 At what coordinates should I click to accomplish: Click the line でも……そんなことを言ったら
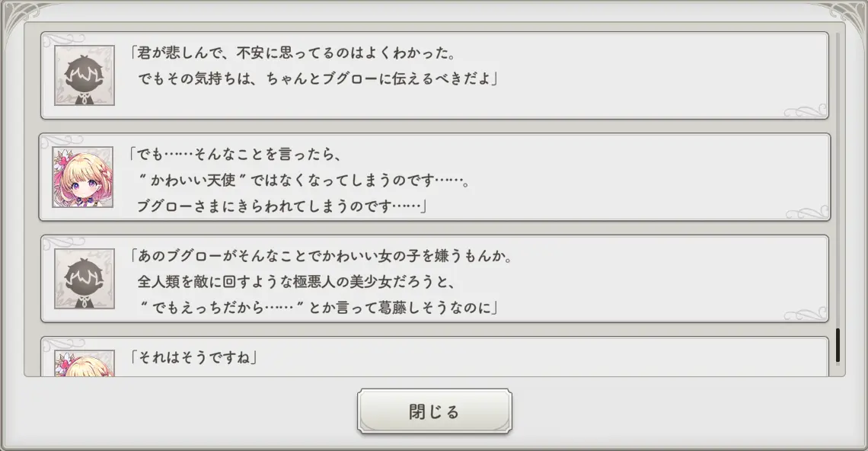(235, 155)
